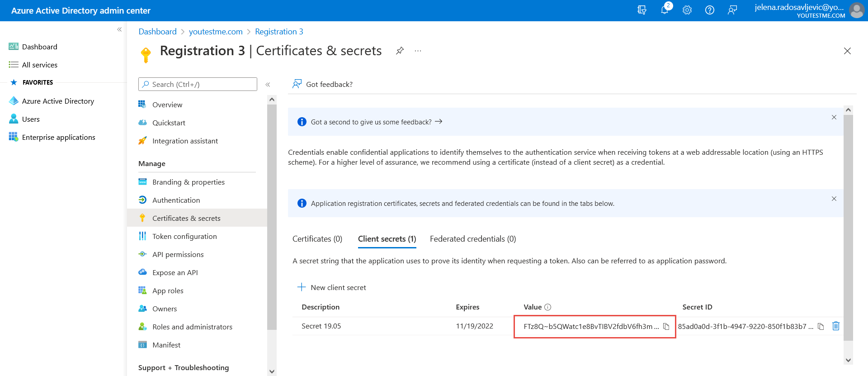This screenshot has height=376, width=868.
Task: Open youtestme.com breadcrumb link
Action: [x=216, y=32]
